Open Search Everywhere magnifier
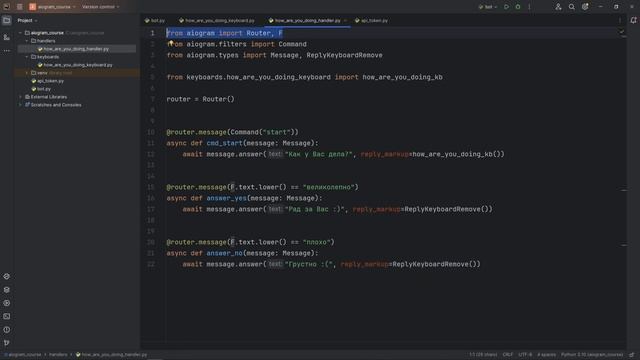The width and height of the screenshot is (640, 360). click(571, 7)
